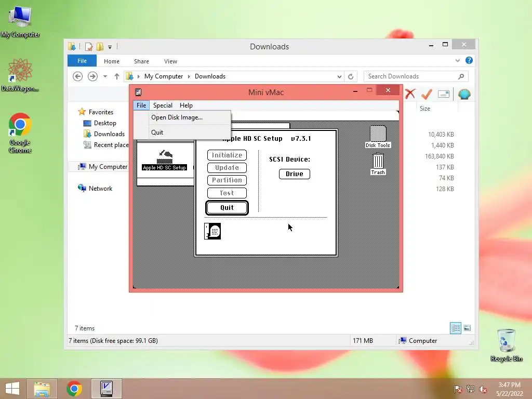Image resolution: width=532 pixels, height=399 pixels.
Task: Switch to the View ribbon tab
Action: click(x=170, y=61)
